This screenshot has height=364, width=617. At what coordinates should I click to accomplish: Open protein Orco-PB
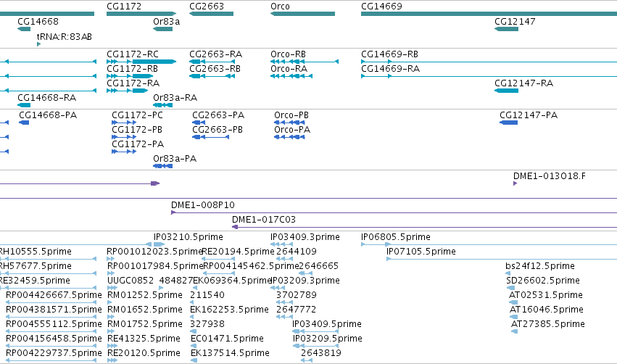(x=291, y=115)
